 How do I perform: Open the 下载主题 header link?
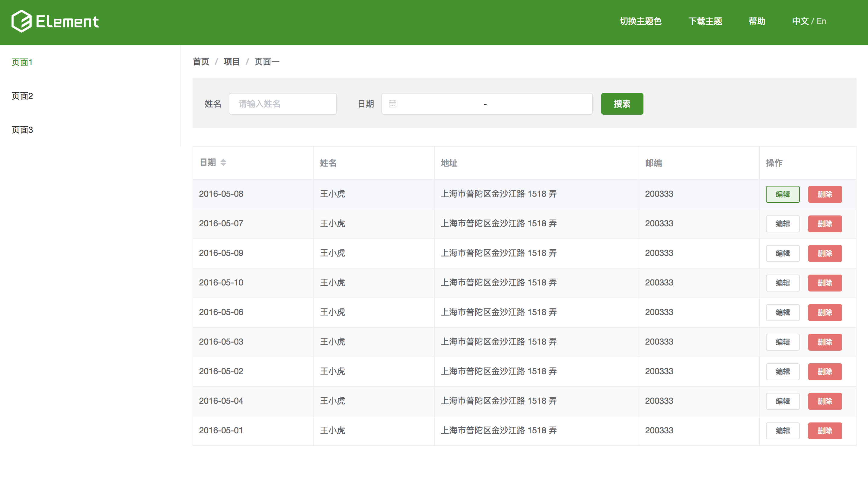point(705,21)
